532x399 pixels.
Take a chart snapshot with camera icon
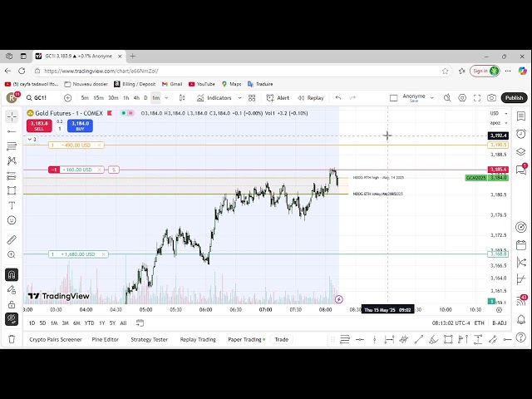pyautogui.click(x=491, y=98)
